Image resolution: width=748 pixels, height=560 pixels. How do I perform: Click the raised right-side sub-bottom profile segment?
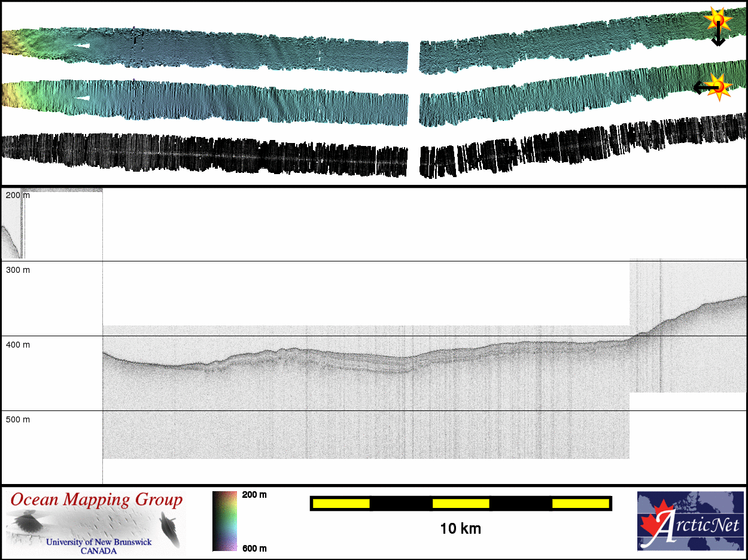coord(688,326)
